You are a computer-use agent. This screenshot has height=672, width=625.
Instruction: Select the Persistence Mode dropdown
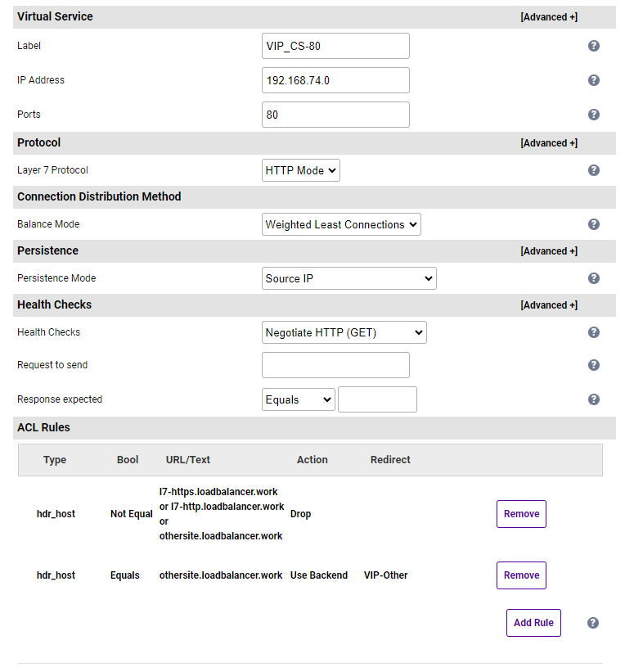(348, 278)
